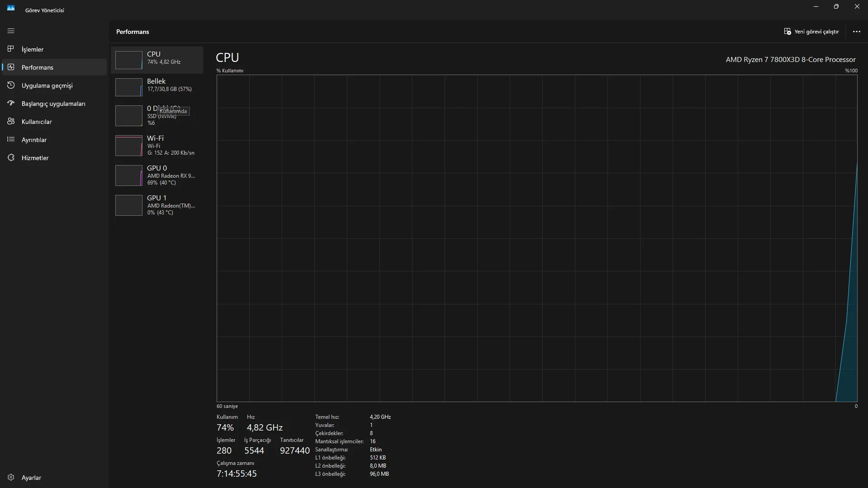Select the Disk 0 mini graph thumbnail

coord(128,116)
